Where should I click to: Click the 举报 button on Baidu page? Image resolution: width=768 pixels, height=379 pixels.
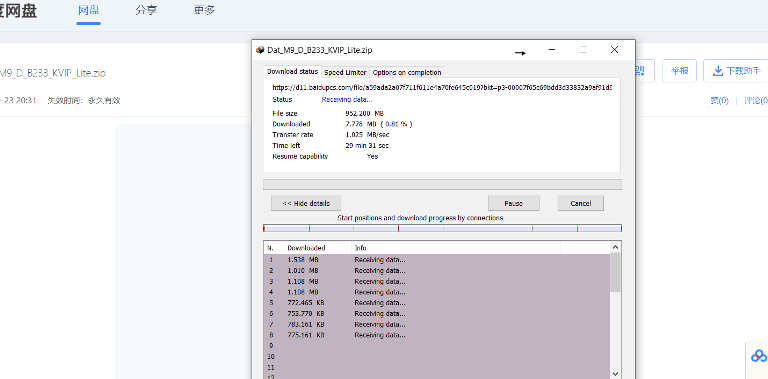[x=679, y=71]
